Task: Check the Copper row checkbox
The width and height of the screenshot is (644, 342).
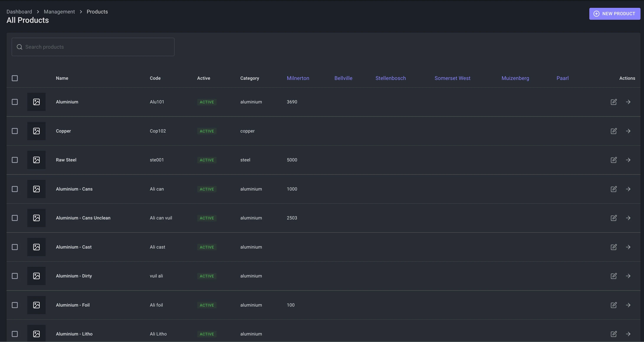Action: [x=15, y=131]
